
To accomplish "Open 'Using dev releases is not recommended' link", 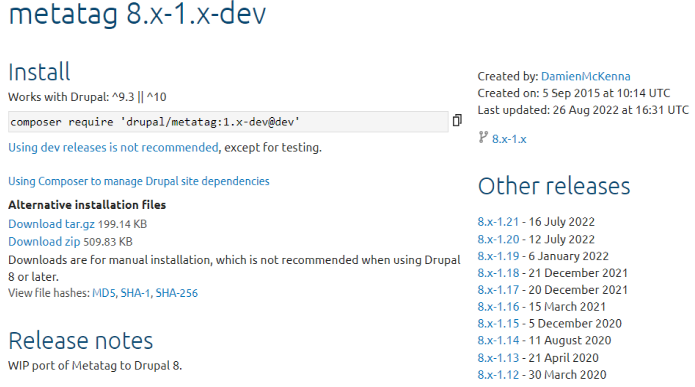I will [113, 148].
